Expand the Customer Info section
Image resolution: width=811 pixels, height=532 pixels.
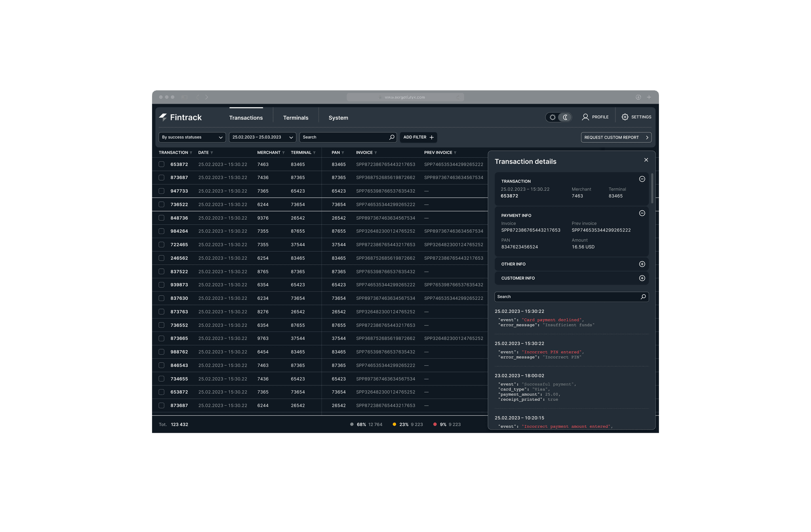coord(642,278)
